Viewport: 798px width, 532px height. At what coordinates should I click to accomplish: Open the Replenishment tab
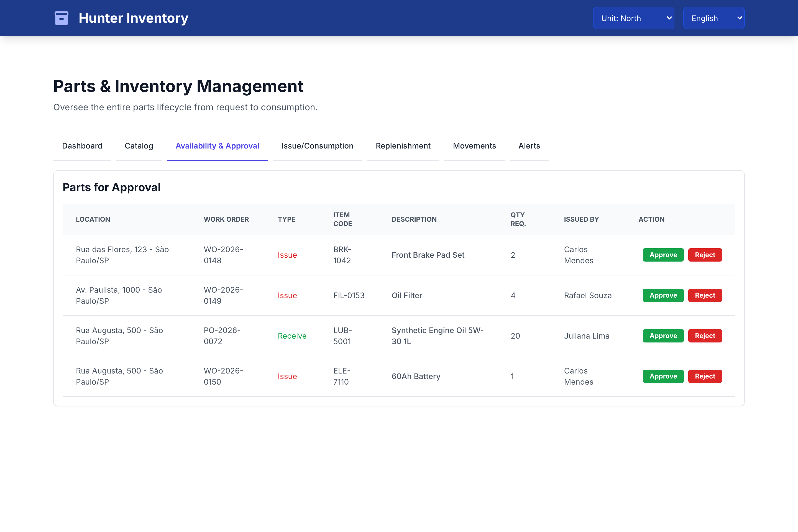[403, 146]
